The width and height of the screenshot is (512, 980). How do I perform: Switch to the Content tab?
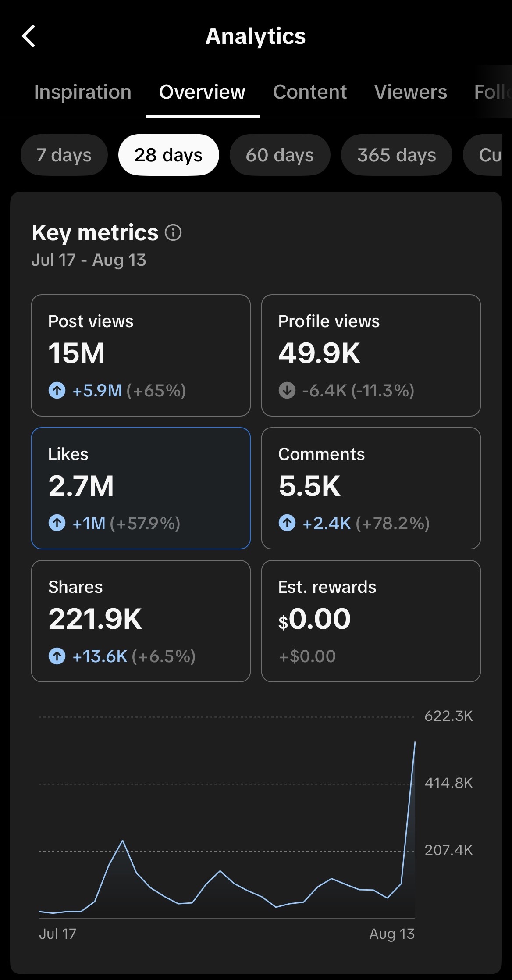click(x=310, y=92)
